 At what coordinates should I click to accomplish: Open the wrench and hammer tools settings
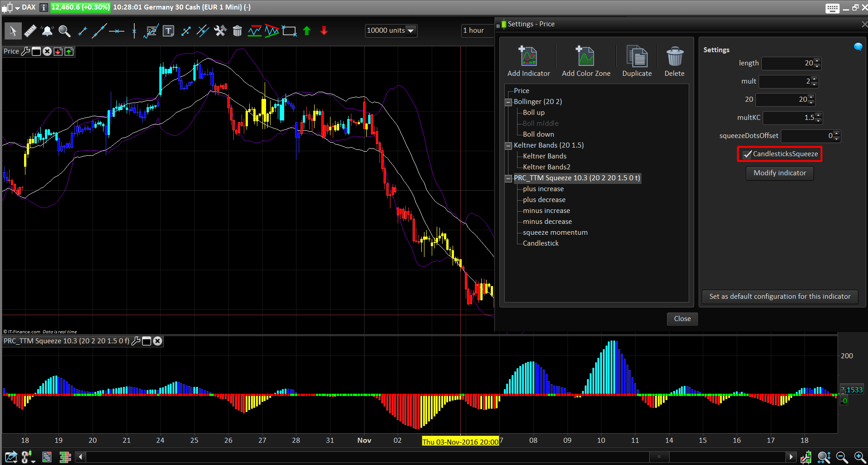point(220,31)
